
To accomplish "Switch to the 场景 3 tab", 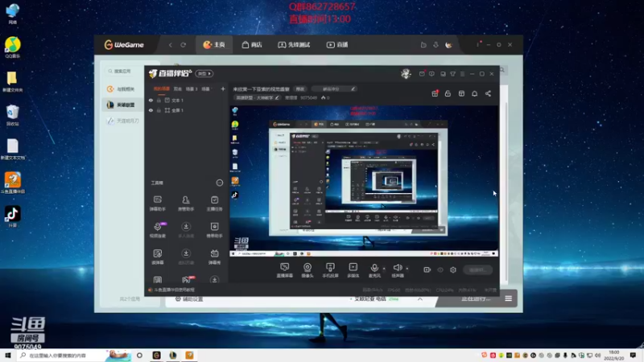I will coord(192,88).
